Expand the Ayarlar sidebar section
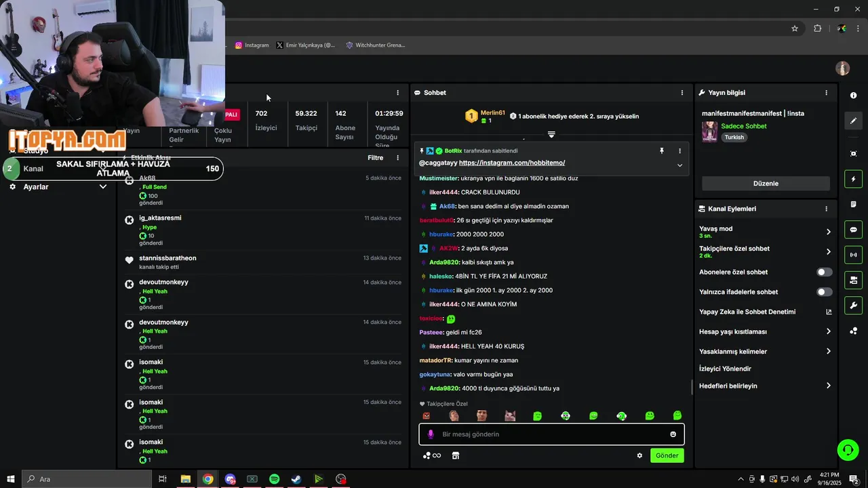The height and width of the screenshot is (488, 868). pos(103,186)
